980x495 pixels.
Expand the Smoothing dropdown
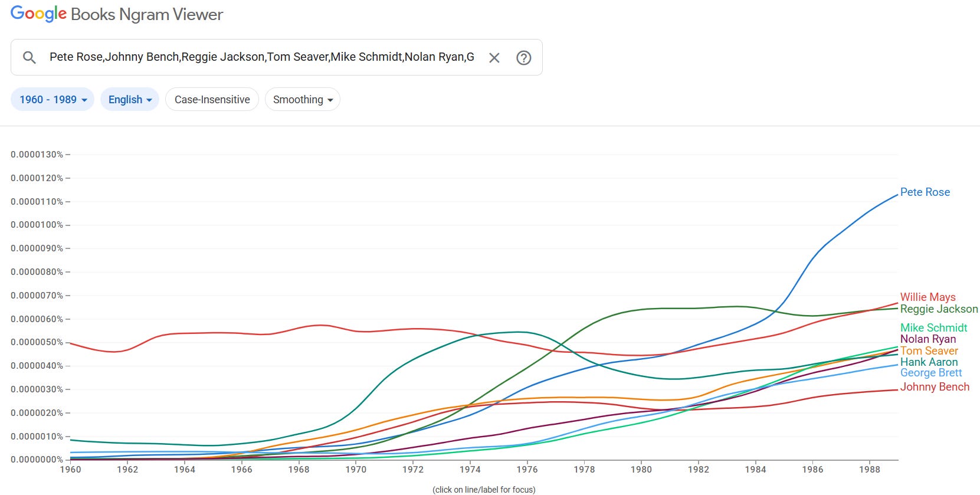303,100
